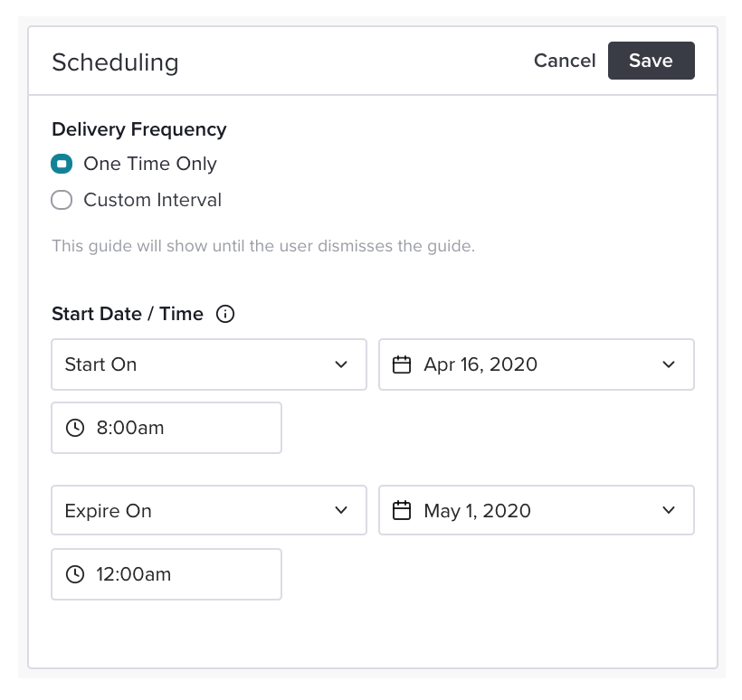Expand the Apr 16, 2020 date picker chevron
The width and height of the screenshot is (742, 700).
669,364
